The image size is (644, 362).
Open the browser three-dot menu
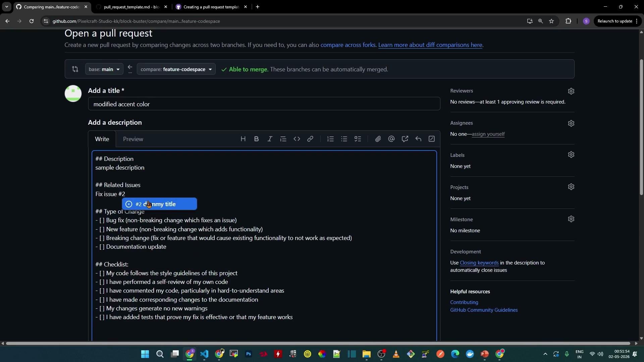point(637,21)
